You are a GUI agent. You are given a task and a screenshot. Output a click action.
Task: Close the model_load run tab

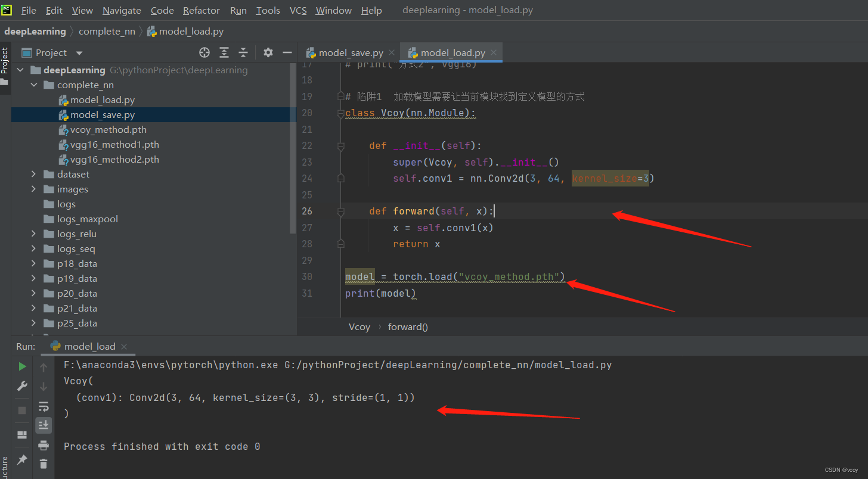(123, 347)
